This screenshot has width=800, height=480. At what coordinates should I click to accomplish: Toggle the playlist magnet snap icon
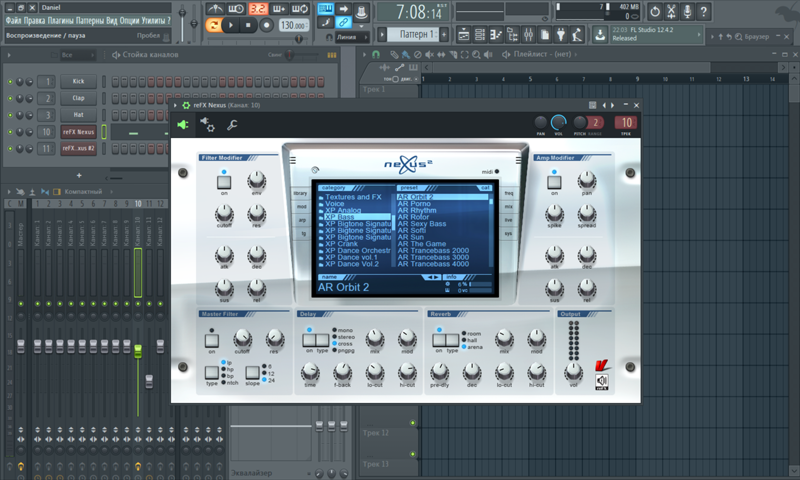[376, 55]
